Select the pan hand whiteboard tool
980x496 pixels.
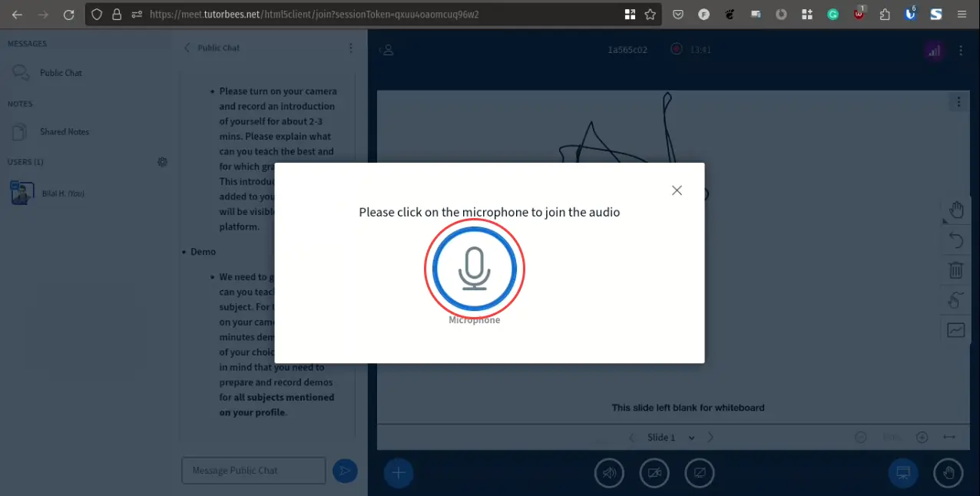[955, 210]
